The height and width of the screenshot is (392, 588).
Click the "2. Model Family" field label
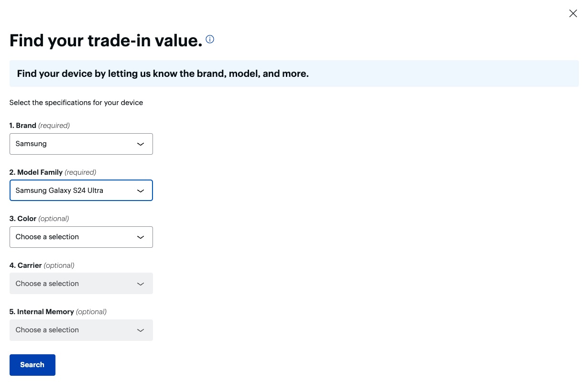click(36, 172)
